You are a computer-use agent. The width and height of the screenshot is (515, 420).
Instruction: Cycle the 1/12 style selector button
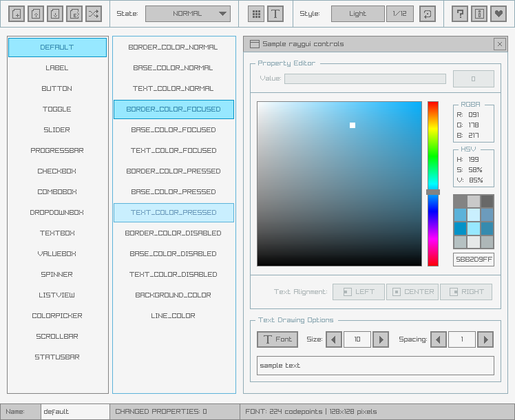[x=400, y=14]
